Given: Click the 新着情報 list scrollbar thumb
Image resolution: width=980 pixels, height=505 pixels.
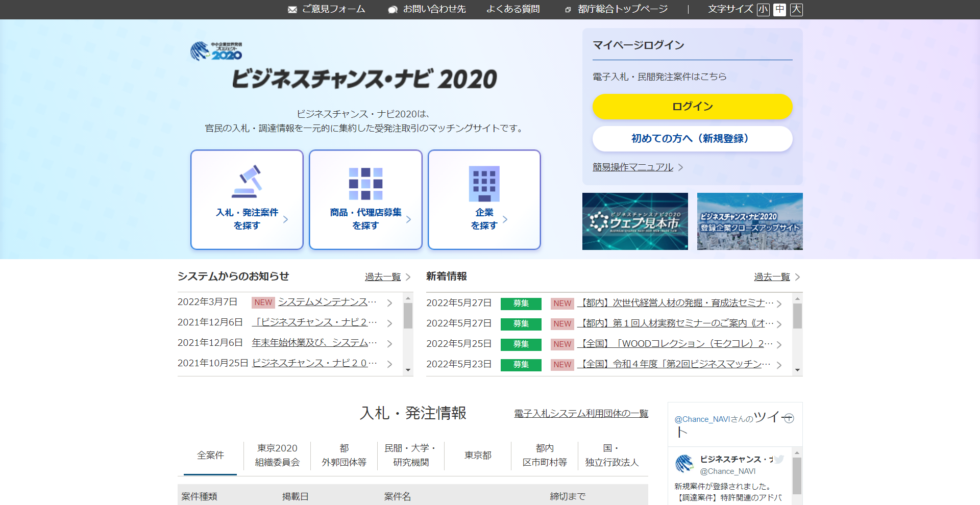Looking at the screenshot, I should point(797,316).
